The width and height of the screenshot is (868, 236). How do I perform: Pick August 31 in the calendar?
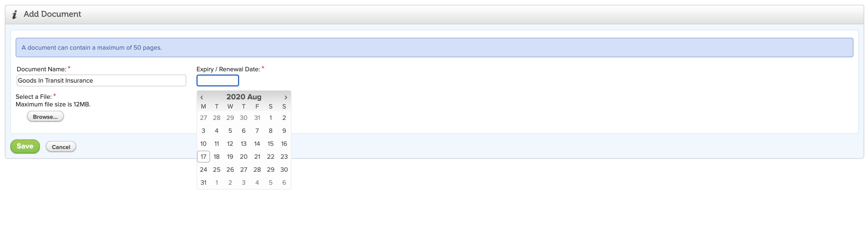pyautogui.click(x=203, y=182)
